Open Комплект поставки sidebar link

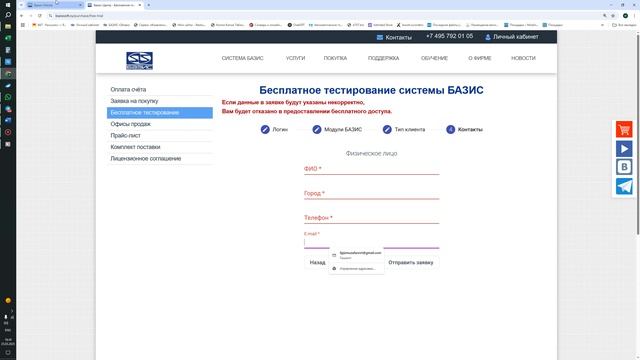point(135,147)
